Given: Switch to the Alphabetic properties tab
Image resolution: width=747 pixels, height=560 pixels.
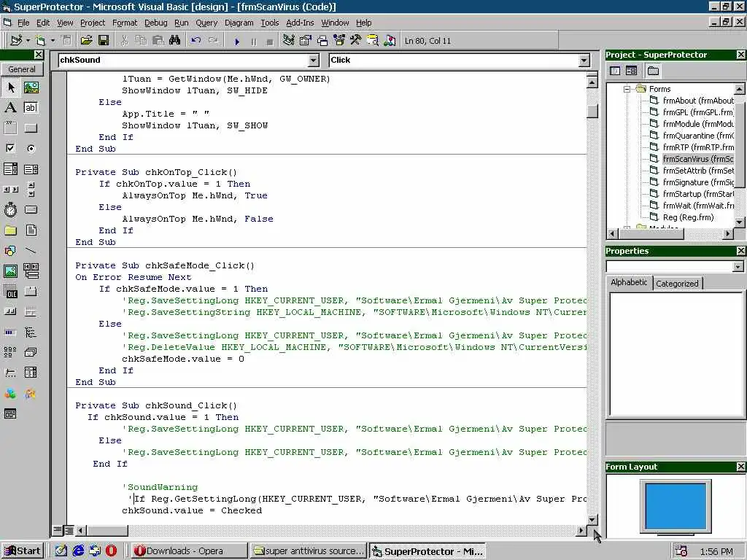Looking at the screenshot, I should pos(629,282).
